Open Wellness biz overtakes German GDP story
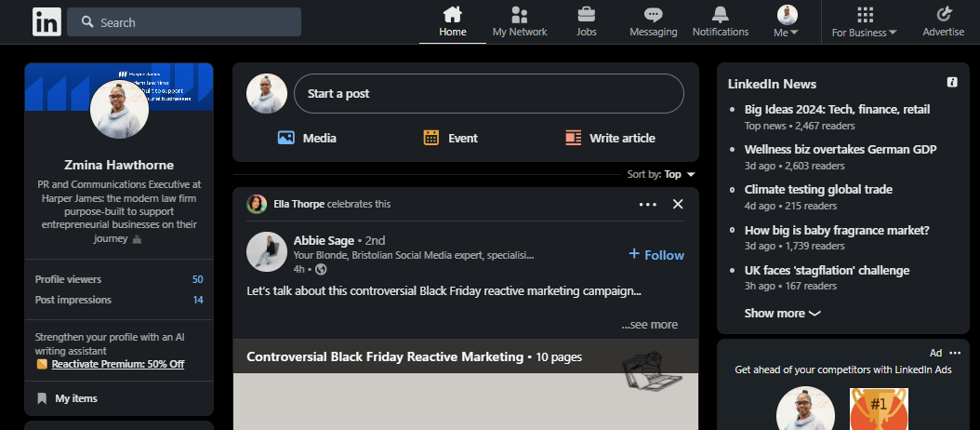The width and height of the screenshot is (980, 430). tap(840, 150)
